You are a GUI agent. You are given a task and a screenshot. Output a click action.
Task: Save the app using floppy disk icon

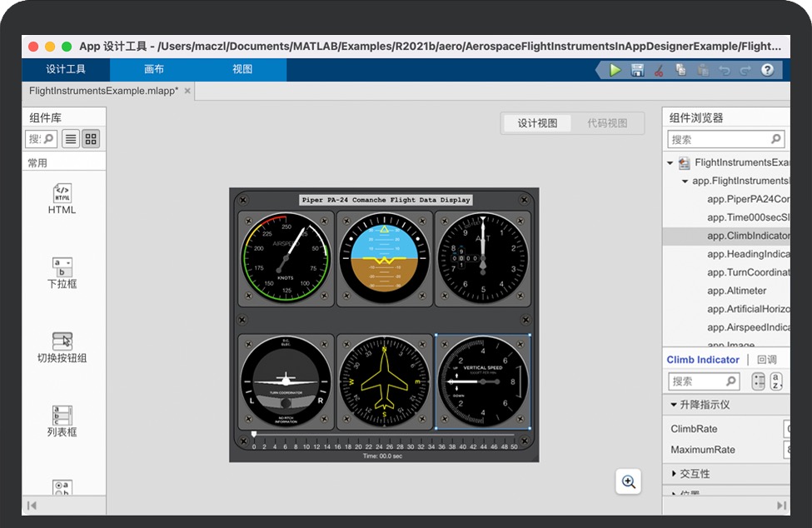point(637,70)
